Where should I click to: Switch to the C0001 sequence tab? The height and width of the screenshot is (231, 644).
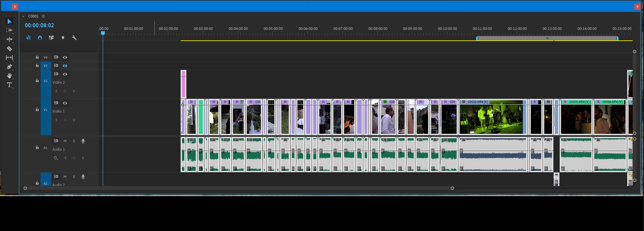(x=33, y=16)
